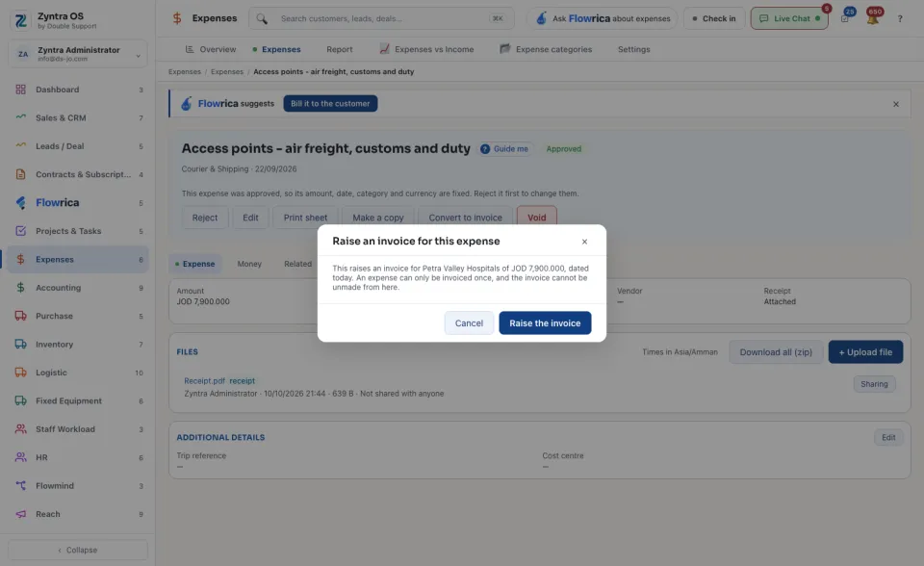The width and height of the screenshot is (924, 566).
Task: Select the Leads / Deal sidebar icon
Action: [x=20, y=145]
